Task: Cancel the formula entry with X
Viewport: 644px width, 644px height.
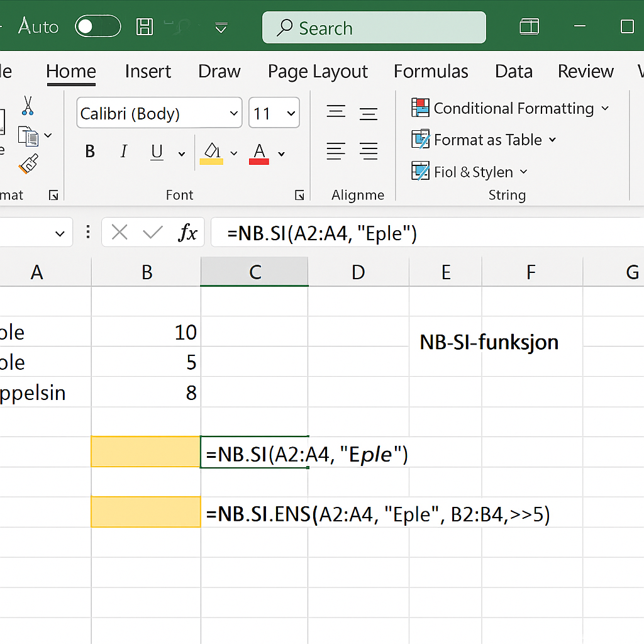Action: click(119, 233)
